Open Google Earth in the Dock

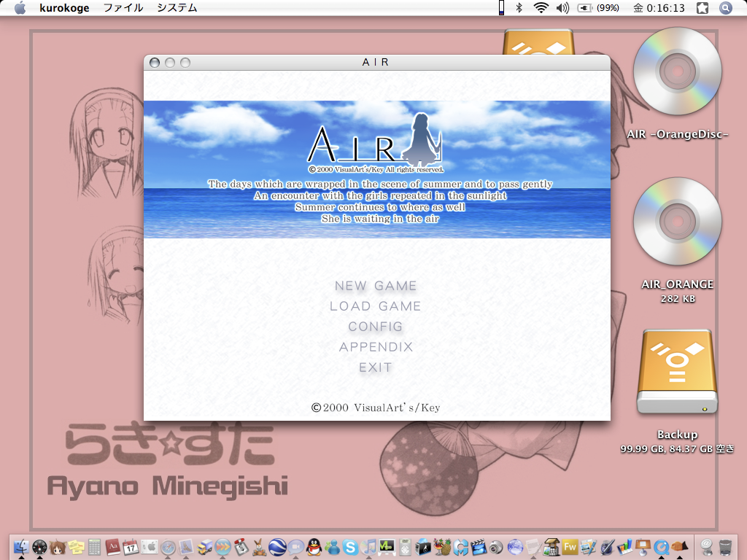point(277,547)
